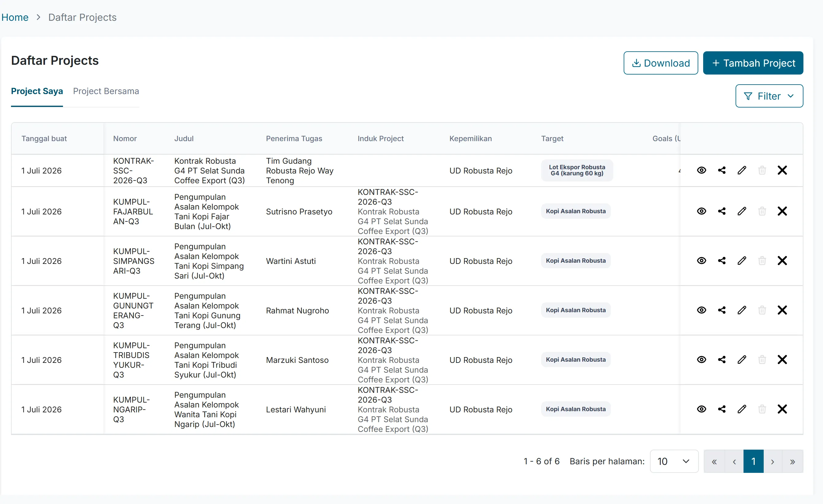The image size is (823, 504).
Task: Open the Filter dropdown
Action: click(769, 96)
